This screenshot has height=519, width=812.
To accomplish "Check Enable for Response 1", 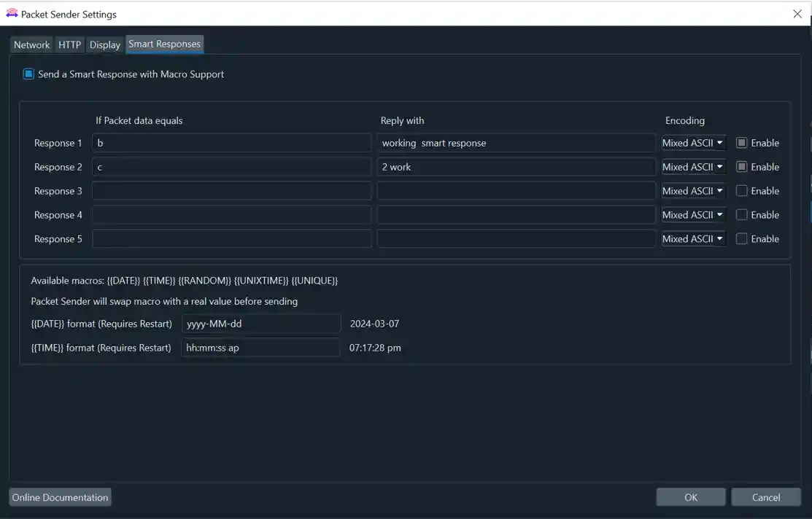I will (x=741, y=142).
